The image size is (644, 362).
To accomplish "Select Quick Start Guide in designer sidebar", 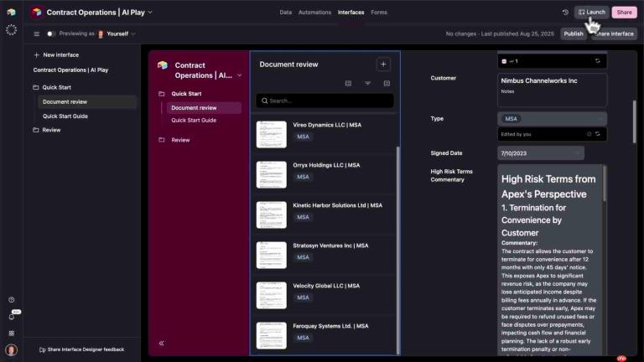I will (65, 116).
